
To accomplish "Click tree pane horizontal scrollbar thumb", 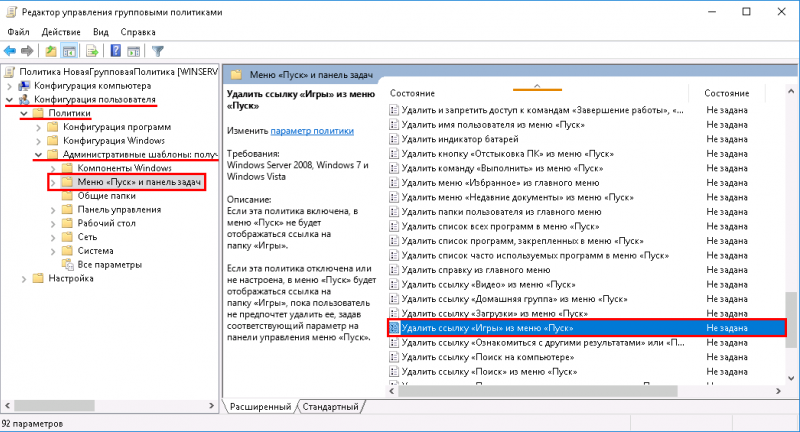I will (55, 406).
